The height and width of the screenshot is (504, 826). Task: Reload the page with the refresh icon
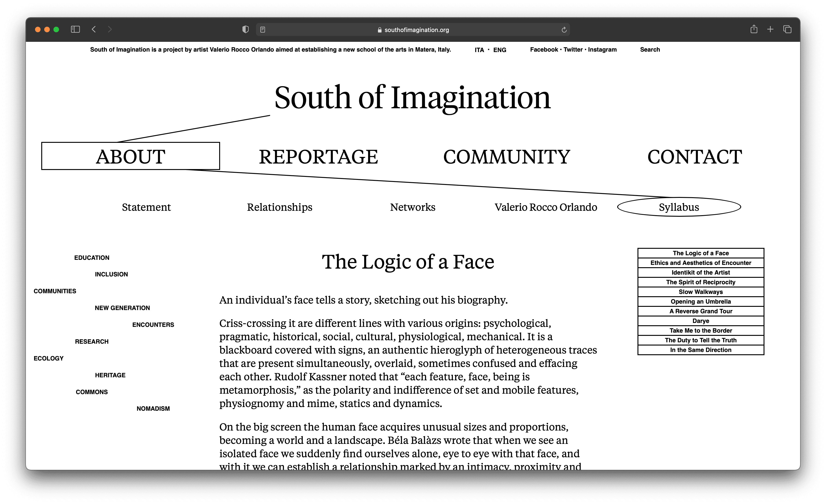tap(564, 30)
